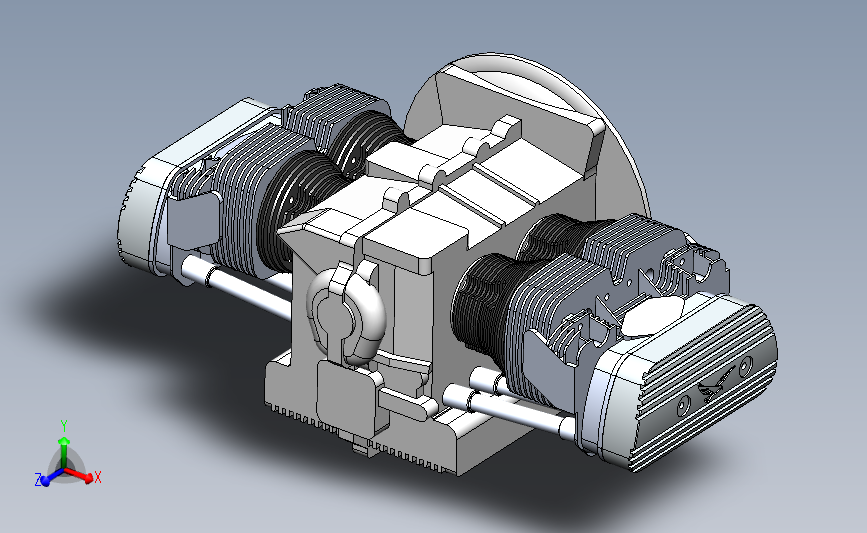Click the green Y axis of the orientation triad
The image size is (867, 533).
pyautogui.click(x=64, y=452)
